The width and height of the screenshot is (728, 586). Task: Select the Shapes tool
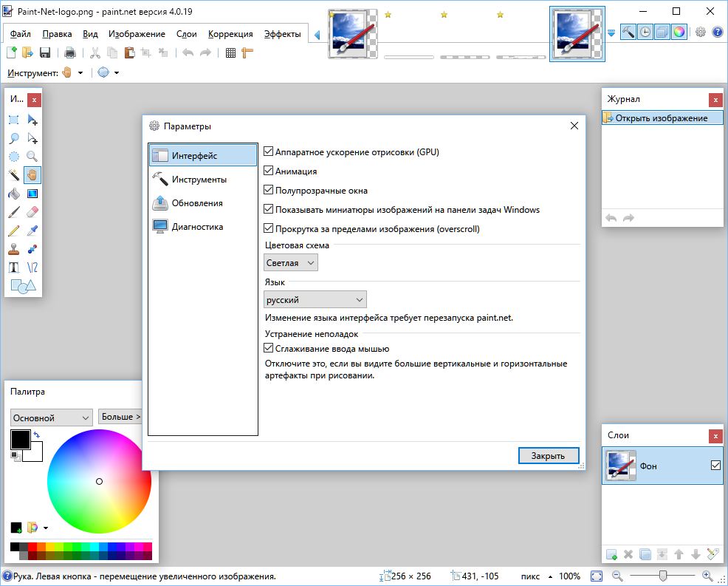[x=23, y=286]
